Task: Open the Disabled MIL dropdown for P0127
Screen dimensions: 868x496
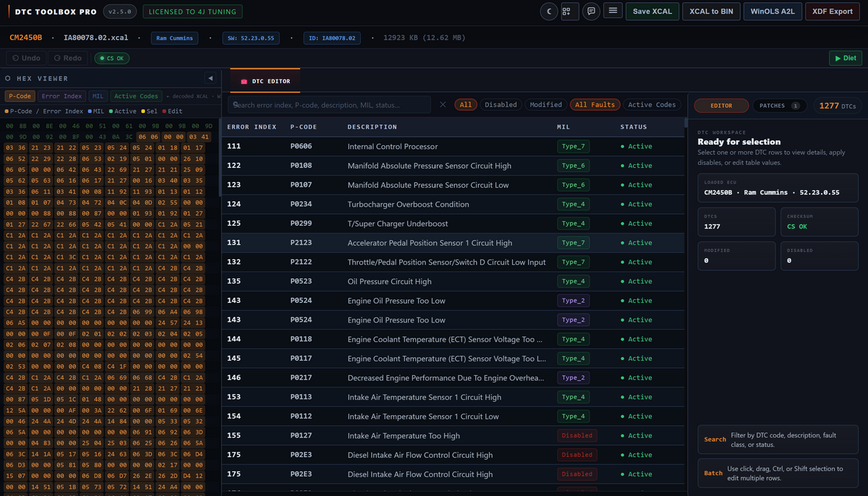Action: point(576,436)
